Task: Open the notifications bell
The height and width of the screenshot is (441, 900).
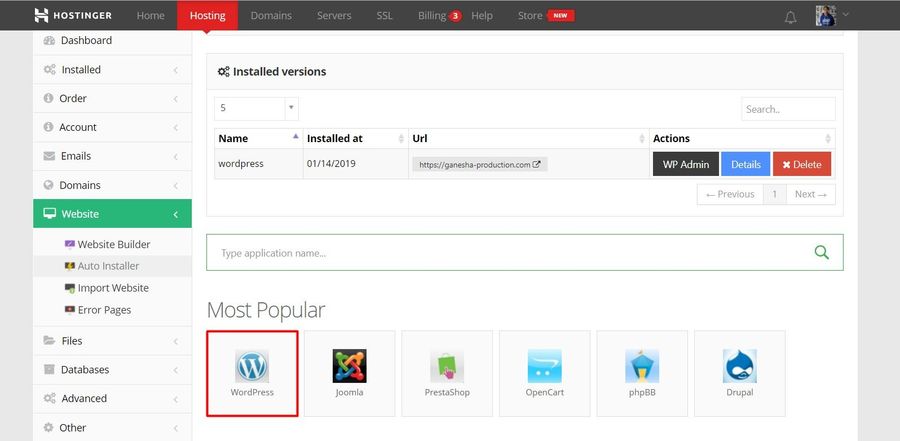Action: (x=790, y=17)
